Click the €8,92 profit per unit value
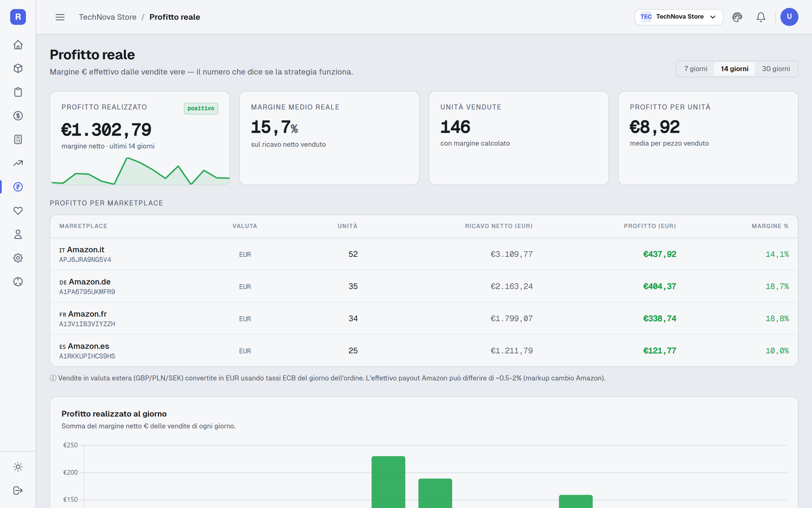 655,127
